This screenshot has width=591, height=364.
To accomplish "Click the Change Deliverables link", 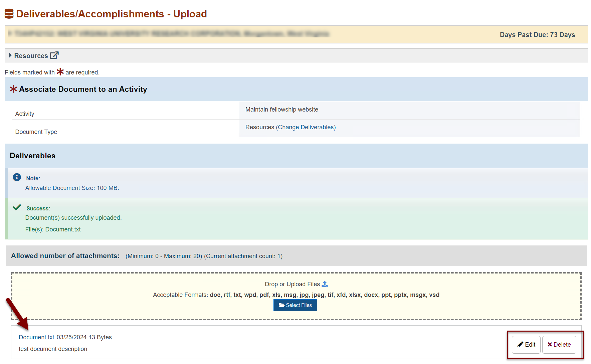I will [306, 127].
